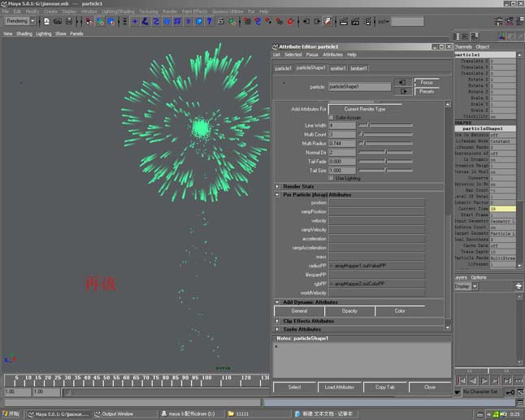Image resolution: width=525 pixels, height=420 pixels.
Task: Click the go to input connection arrow icon
Action: (402, 82)
